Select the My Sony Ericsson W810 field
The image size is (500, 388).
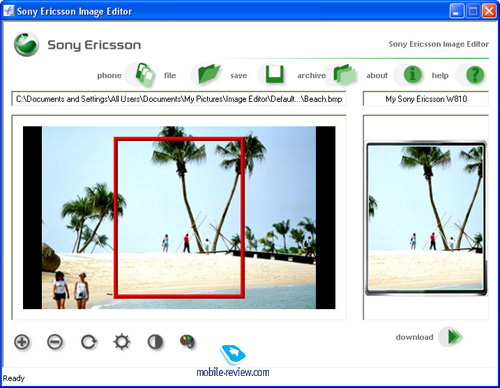click(x=426, y=99)
